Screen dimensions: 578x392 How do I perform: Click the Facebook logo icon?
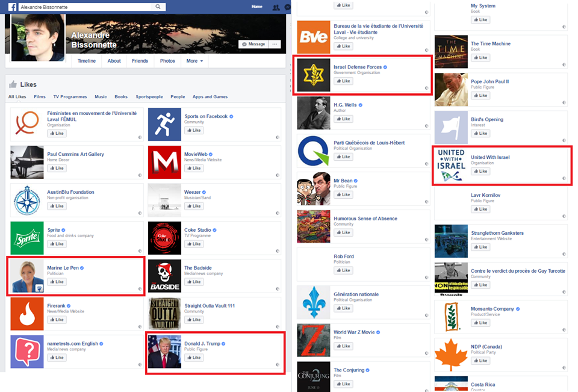click(x=12, y=7)
